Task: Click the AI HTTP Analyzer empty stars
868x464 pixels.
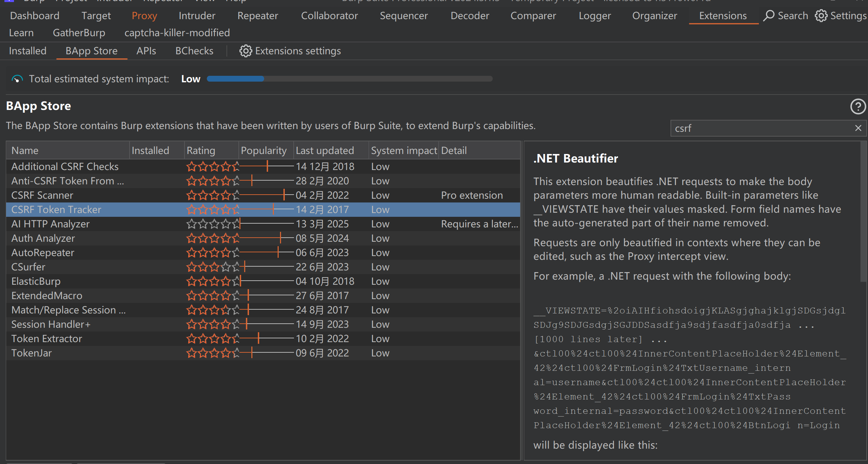Action: (x=213, y=224)
